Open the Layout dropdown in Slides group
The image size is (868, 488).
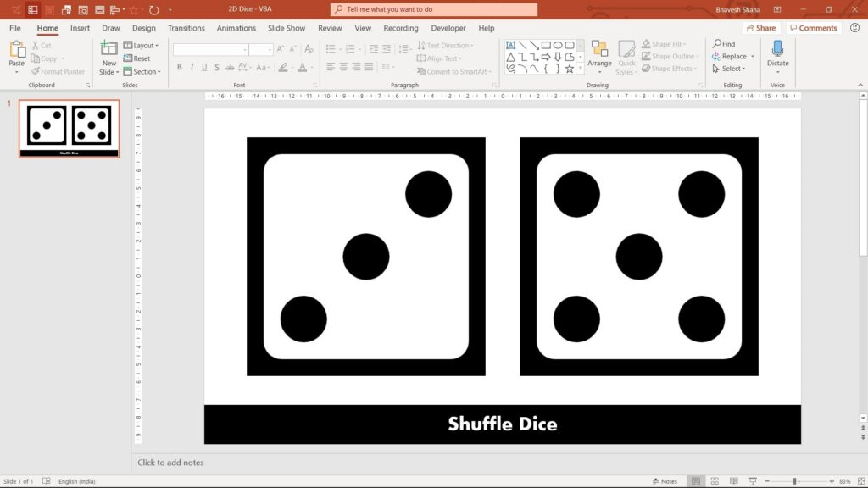click(x=142, y=45)
